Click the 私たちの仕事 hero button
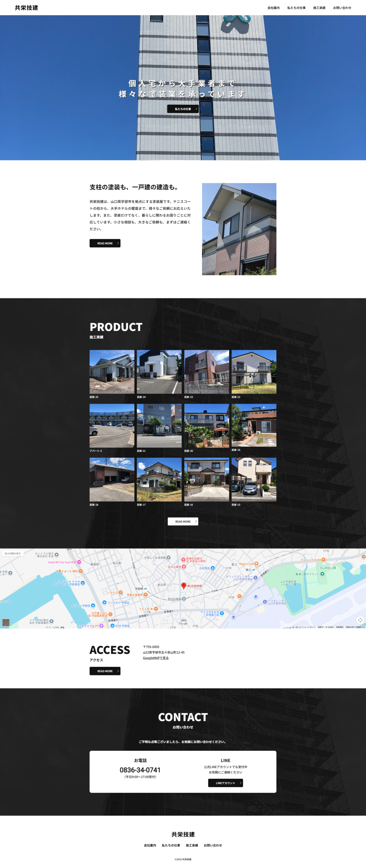The image size is (366, 868). pos(183,109)
